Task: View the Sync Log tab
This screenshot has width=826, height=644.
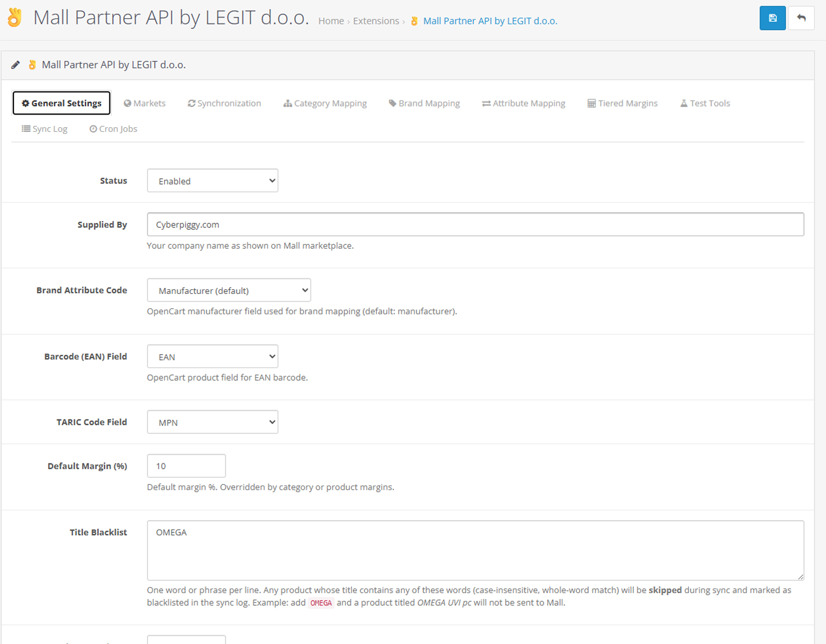Action: [45, 128]
